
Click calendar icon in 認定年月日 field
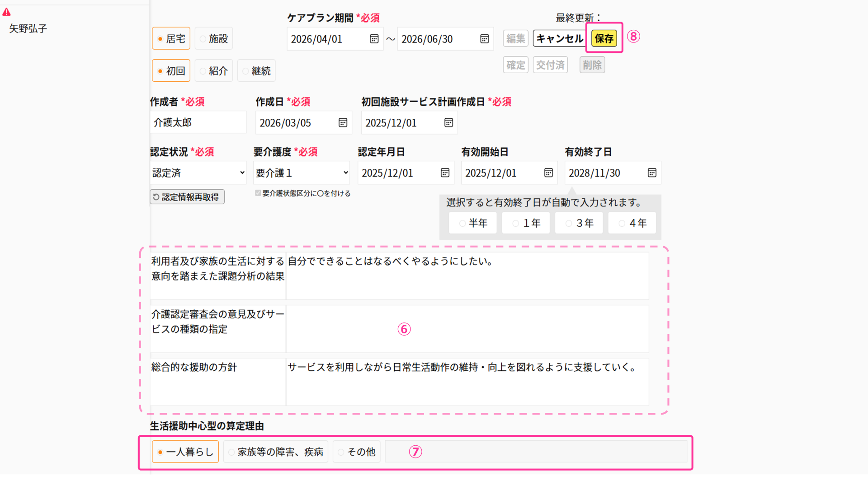coord(445,173)
